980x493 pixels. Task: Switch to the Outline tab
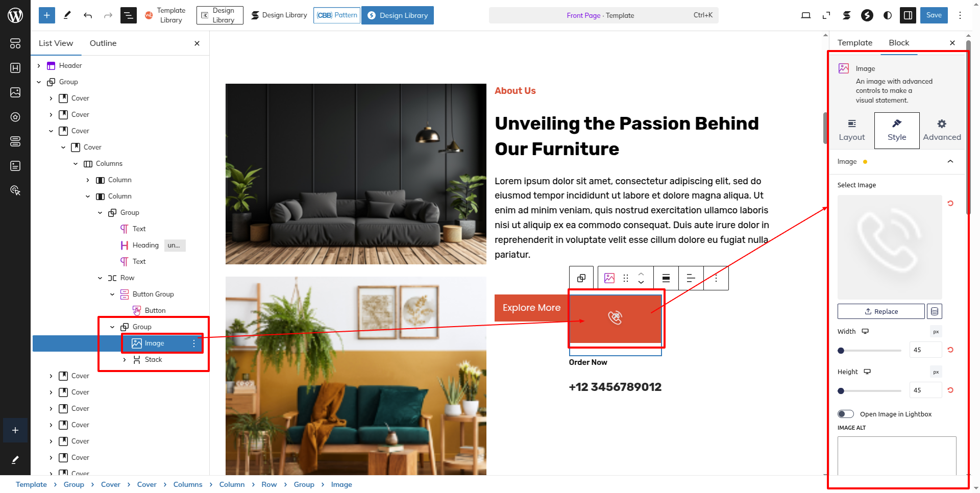pyautogui.click(x=103, y=43)
